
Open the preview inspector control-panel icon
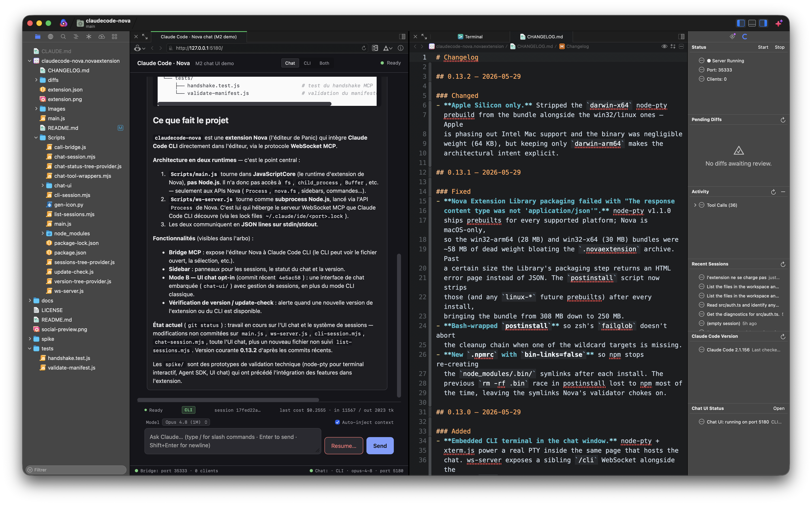(375, 48)
